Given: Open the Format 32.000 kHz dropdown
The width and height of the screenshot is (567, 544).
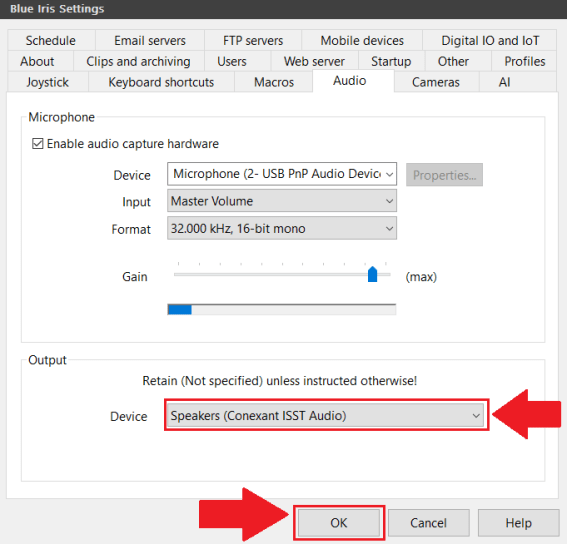Looking at the screenshot, I should [x=282, y=228].
